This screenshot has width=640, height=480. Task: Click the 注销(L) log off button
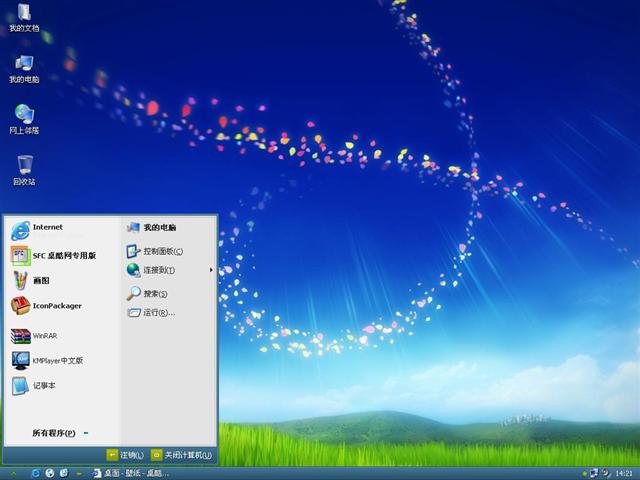(125, 455)
